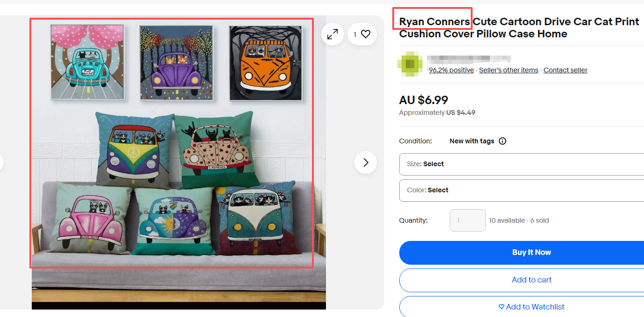Focus the Quantity input box
The image size is (644, 317).
point(467,220)
